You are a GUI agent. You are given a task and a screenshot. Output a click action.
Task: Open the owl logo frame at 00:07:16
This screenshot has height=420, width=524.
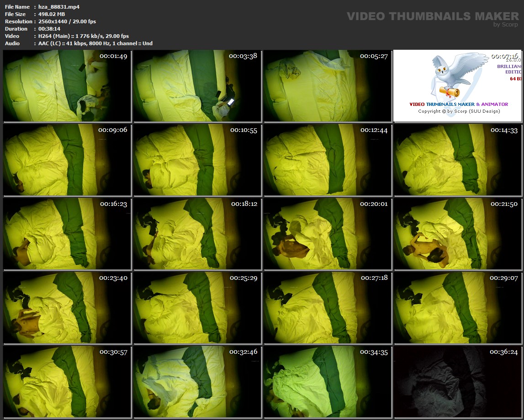click(457, 86)
